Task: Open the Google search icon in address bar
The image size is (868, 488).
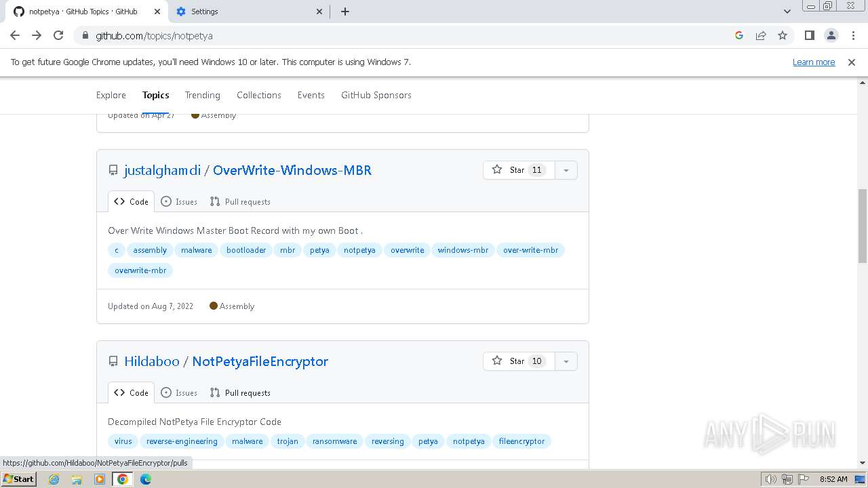Action: [739, 35]
